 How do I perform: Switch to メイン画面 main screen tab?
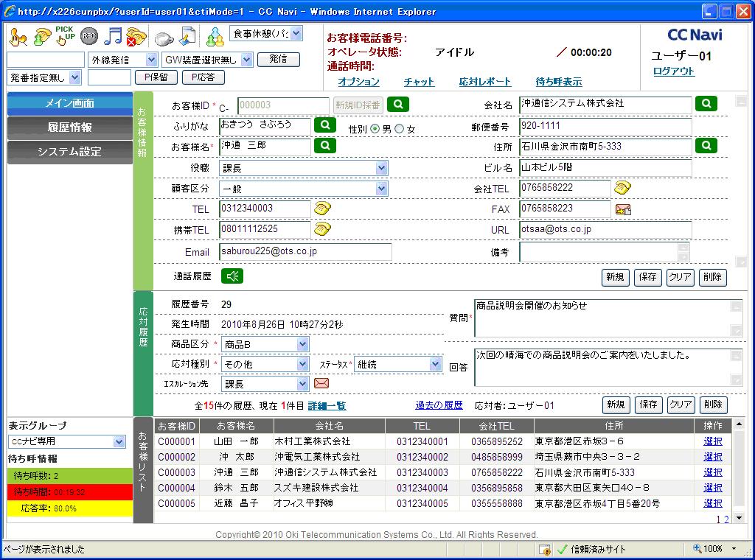(70, 103)
